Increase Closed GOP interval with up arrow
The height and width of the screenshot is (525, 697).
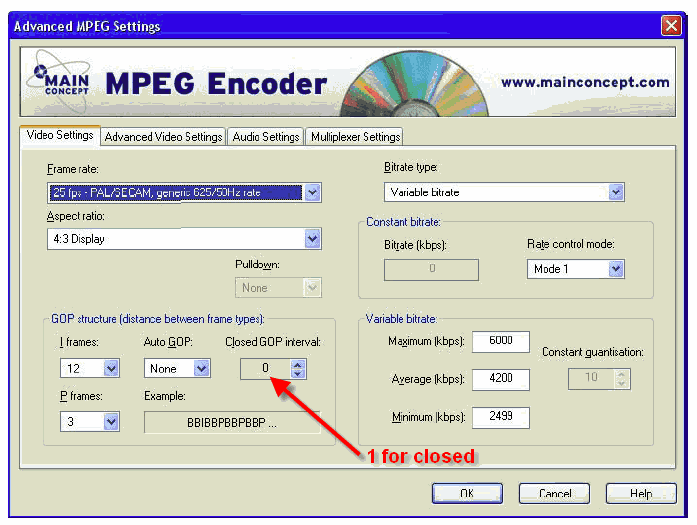[x=298, y=364]
